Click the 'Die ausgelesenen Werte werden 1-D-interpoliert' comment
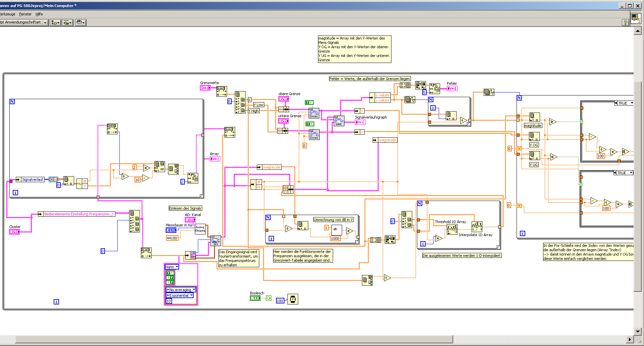Image resolution: width=644 pixels, height=346 pixels. 462,256
